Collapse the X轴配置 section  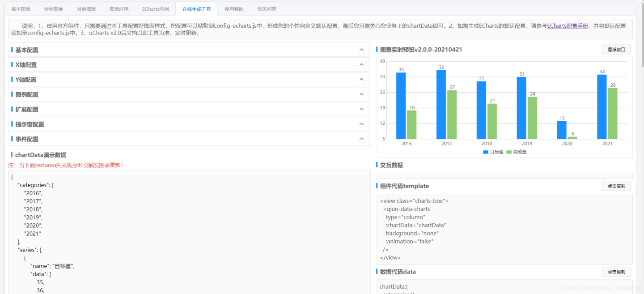click(361, 64)
